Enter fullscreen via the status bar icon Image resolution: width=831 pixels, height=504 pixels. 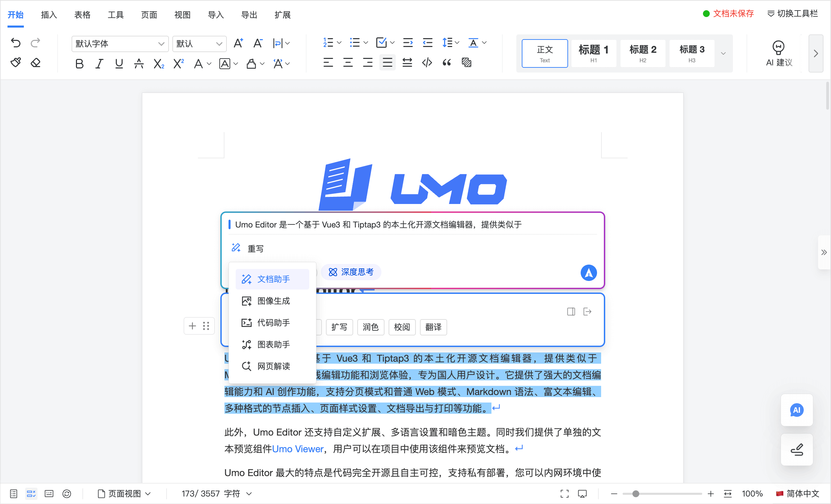[x=564, y=493]
